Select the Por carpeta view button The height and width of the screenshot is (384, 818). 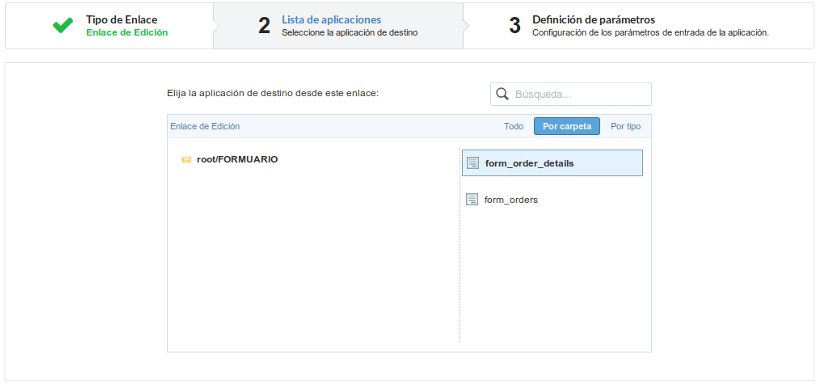tap(567, 126)
